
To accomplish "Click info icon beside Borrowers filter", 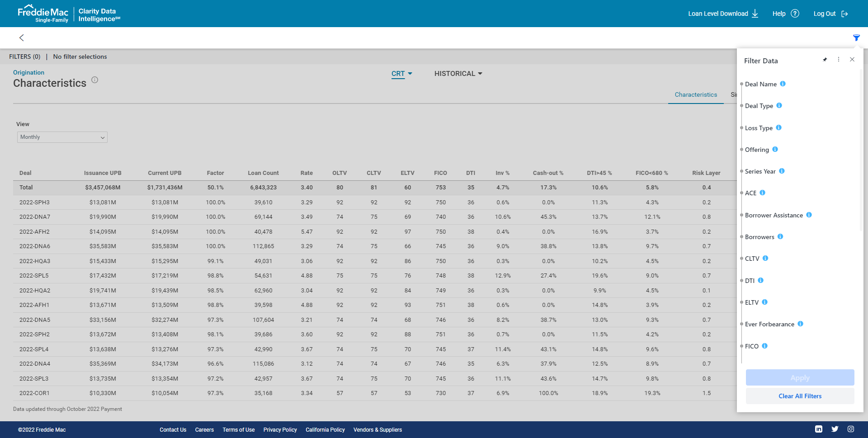I will pyautogui.click(x=780, y=236).
